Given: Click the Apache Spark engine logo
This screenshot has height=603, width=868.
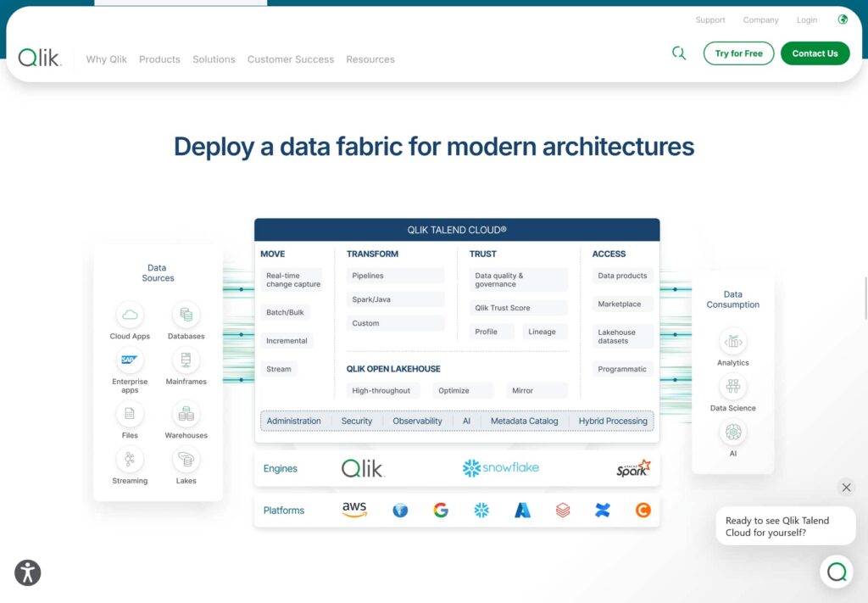Looking at the screenshot, I should (634, 468).
